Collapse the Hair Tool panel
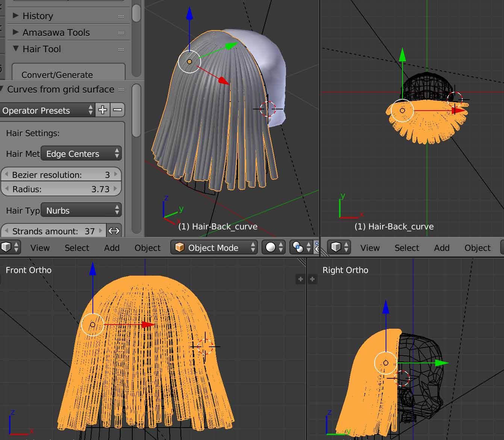This screenshot has height=440, width=504. [x=41, y=49]
